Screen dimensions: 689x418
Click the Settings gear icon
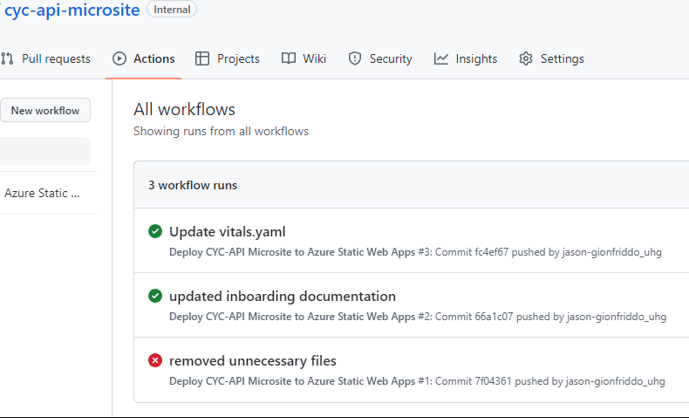click(x=526, y=59)
